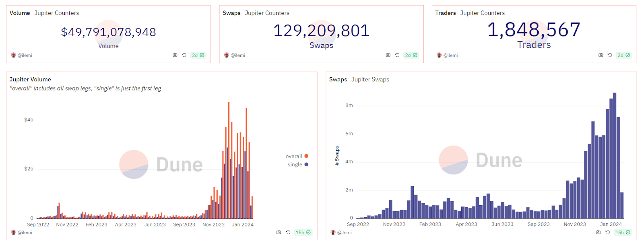Open @ilemi profile link in Traders card
Viewport: 644px width, 245px height.
pyautogui.click(x=450, y=56)
